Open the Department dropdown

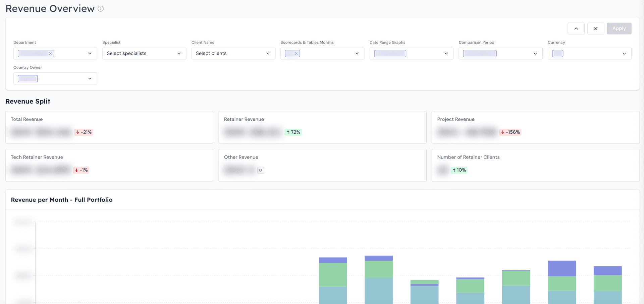coord(90,53)
